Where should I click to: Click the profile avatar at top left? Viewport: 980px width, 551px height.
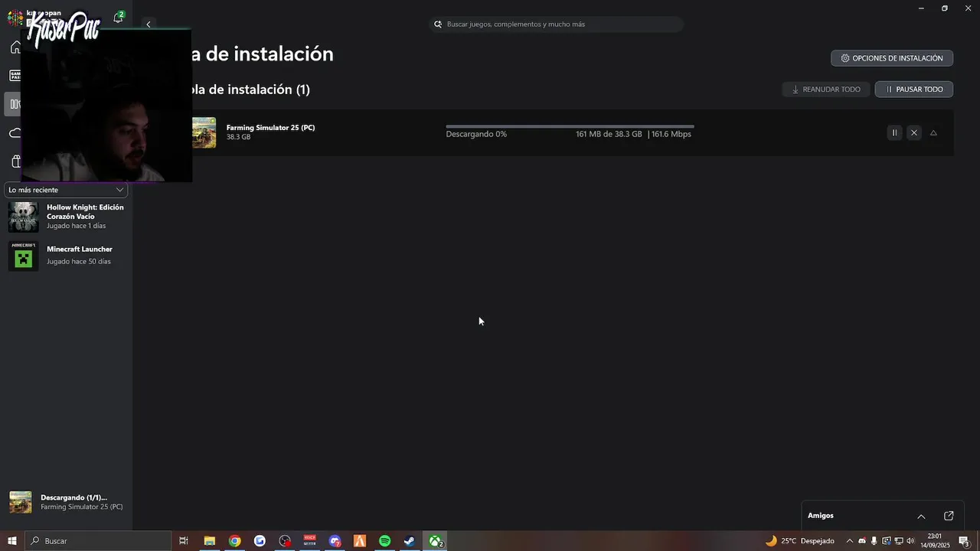(x=15, y=18)
